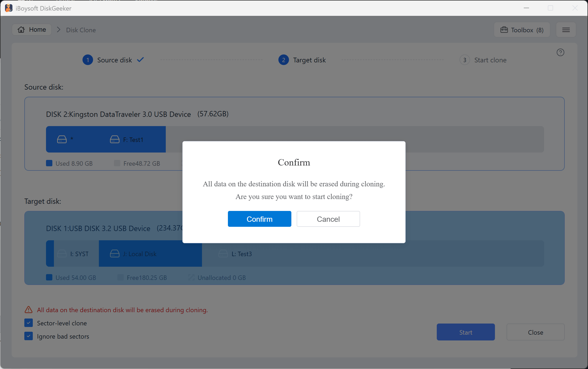Click the Disk Clone breadcrumb

point(81,30)
